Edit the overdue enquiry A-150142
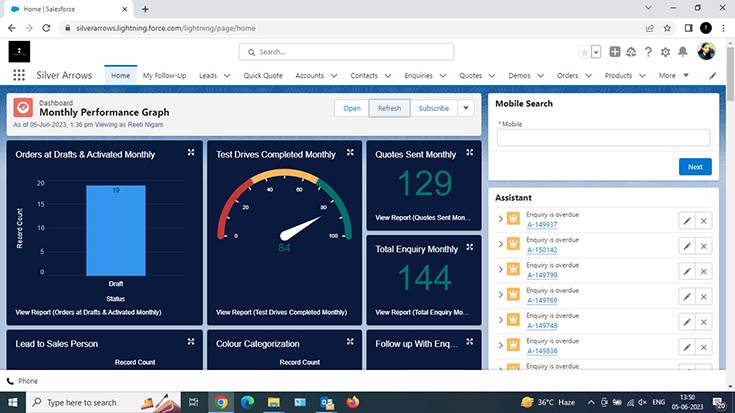The width and height of the screenshot is (735, 413). pyautogui.click(x=687, y=246)
